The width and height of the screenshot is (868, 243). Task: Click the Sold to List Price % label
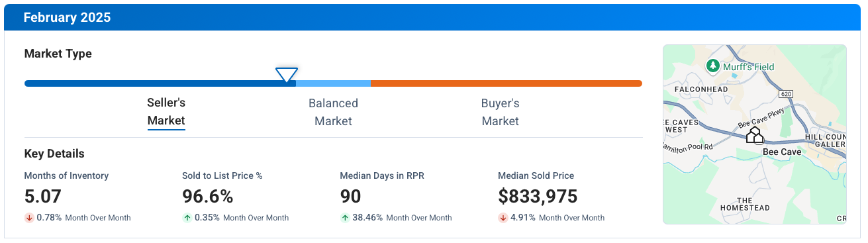click(222, 175)
